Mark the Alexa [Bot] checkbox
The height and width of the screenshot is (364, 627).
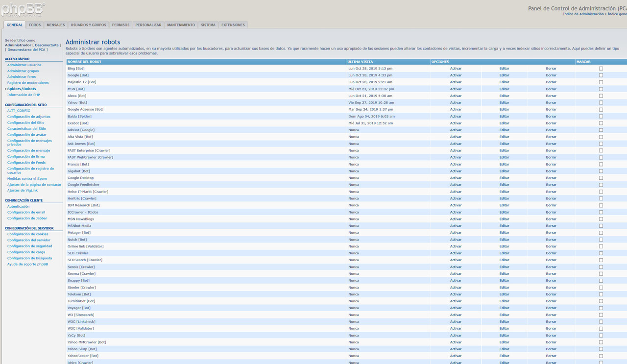[601, 96]
